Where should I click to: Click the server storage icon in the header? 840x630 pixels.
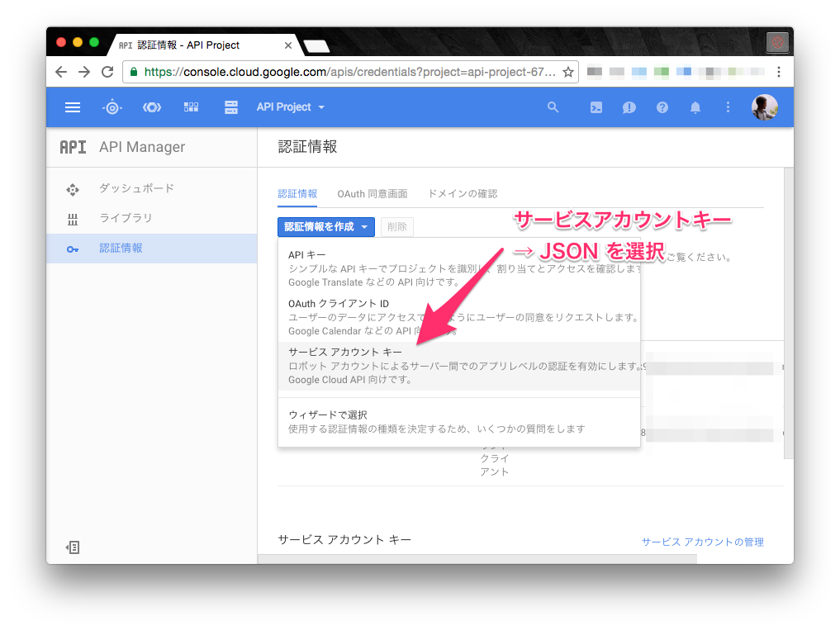231,107
